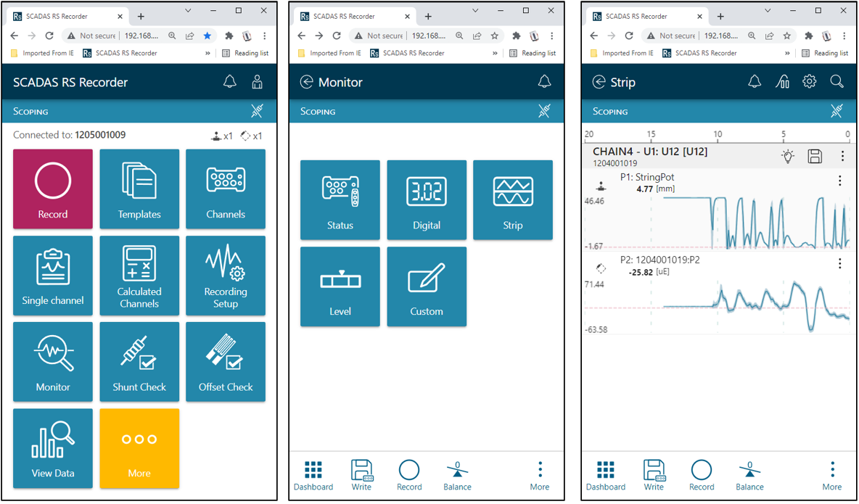The height and width of the screenshot is (504, 859).
Task: Expand the yellow More tile on the dashboard
Action: click(139, 447)
